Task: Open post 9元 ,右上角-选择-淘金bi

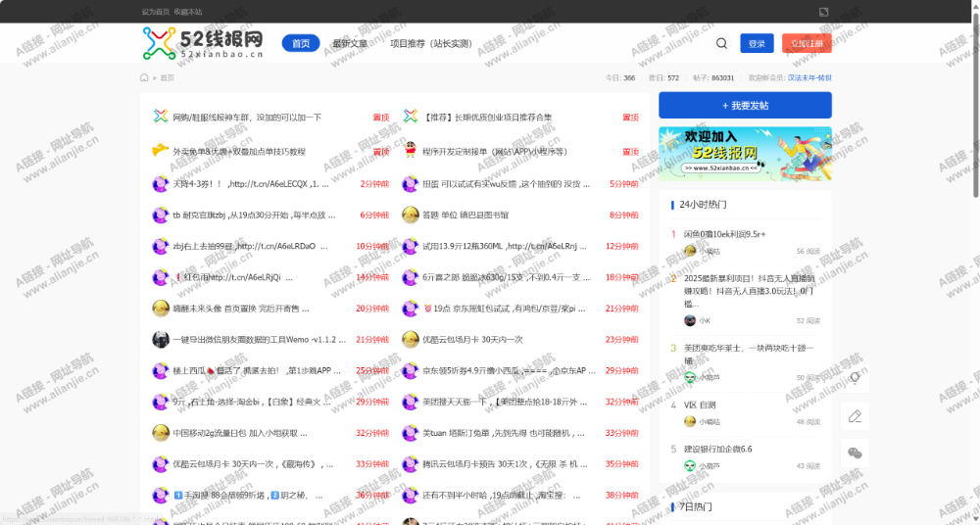Action: (252, 402)
